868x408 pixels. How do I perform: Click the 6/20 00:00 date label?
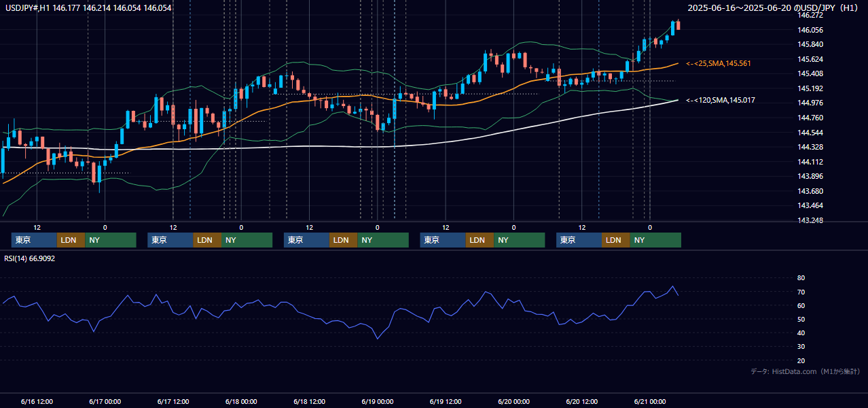point(513,402)
